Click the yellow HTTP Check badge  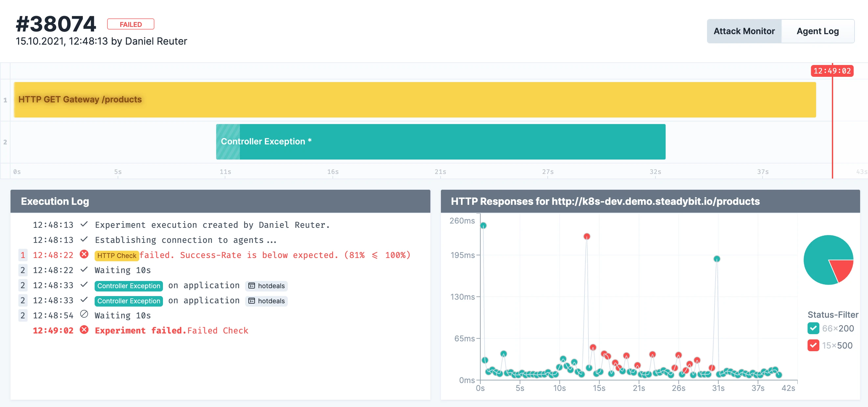pos(116,255)
